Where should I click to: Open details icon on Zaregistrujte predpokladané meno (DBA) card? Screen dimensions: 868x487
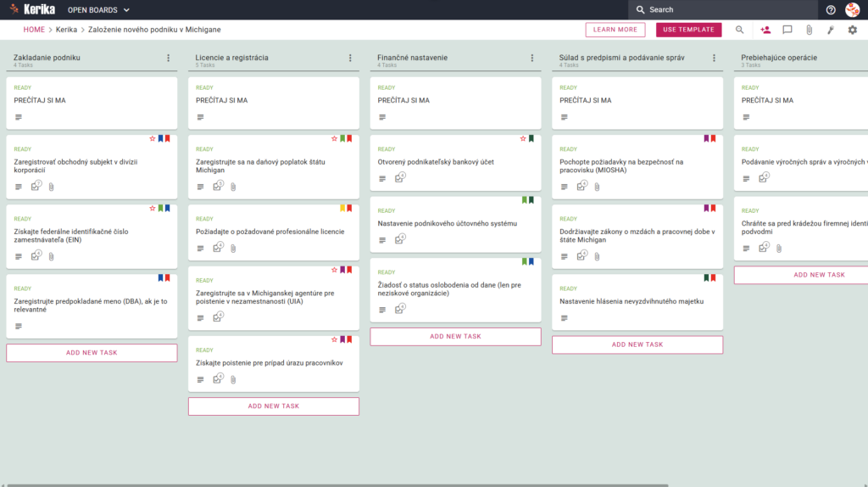19,327
